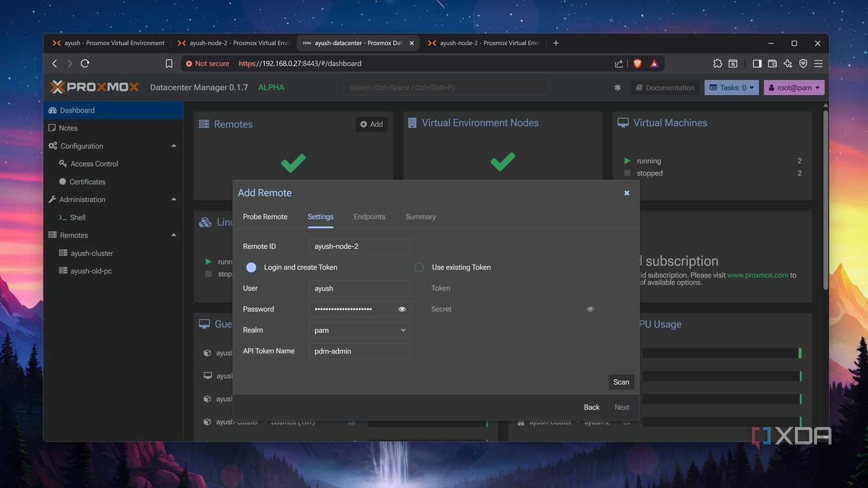Close the Add Remote dialog
Screen dimensions: 868x488
point(627,193)
